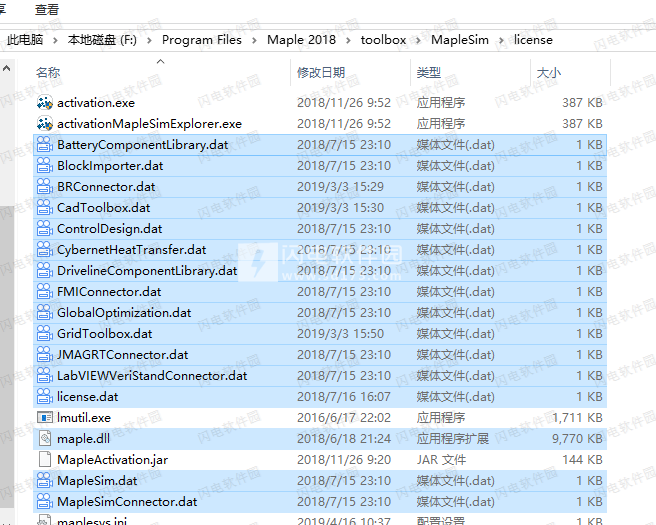
Task: Select the file name activation.exe
Action: point(96,103)
